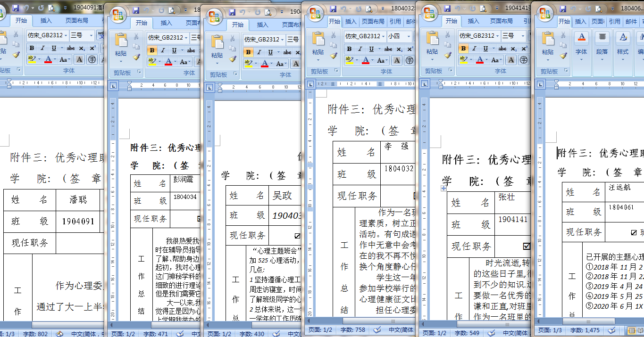Toggle 现任职务 checkbox in 张壮 document
Viewport: 644px width, 337px height.
[x=527, y=246]
